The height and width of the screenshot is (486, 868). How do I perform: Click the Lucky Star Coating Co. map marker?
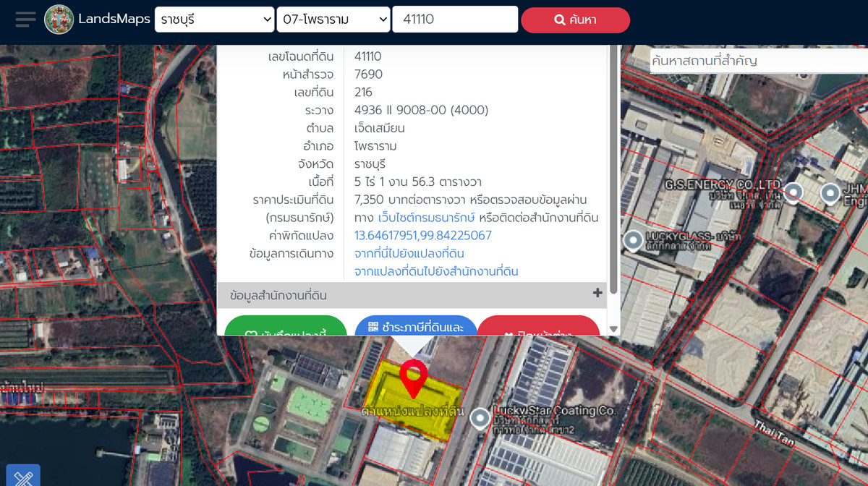pyautogui.click(x=480, y=417)
